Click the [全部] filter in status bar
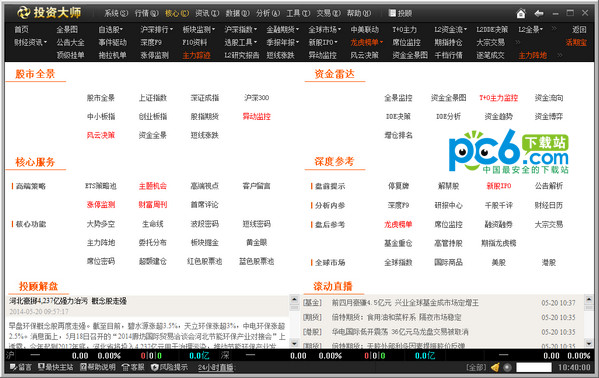This screenshot has height=378, width=599. 476,367
